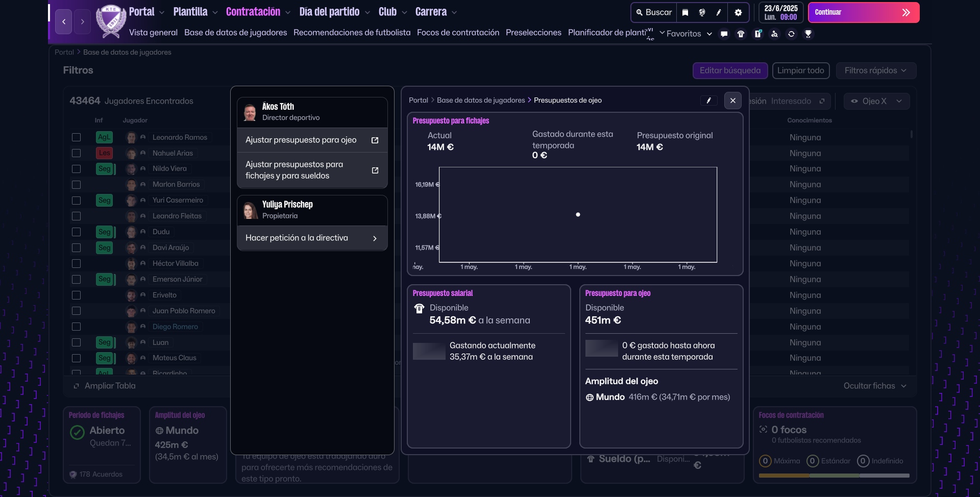Open the bookmark icon in top toolbar
Screen dimensions: 980x497
(x=685, y=12)
